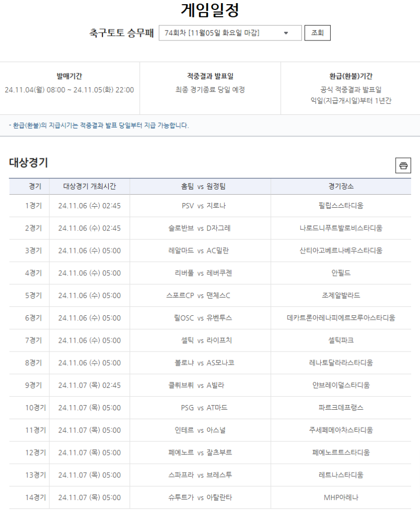Click the 5경기 row label
Viewport: 420px width, 510px height.
coord(34,295)
